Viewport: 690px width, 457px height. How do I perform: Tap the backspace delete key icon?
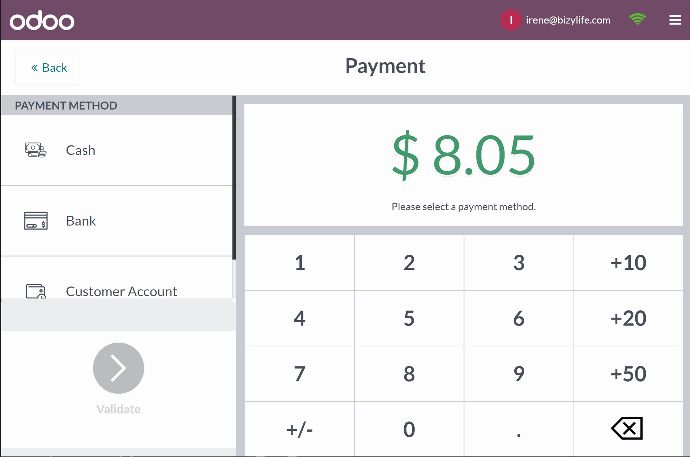(628, 428)
